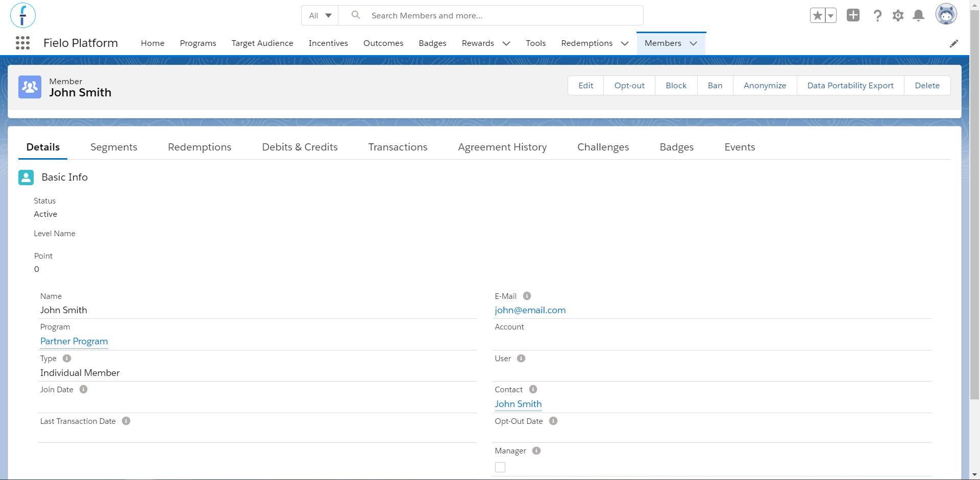This screenshot has height=480, width=980.
Task: Click the Ban member button
Action: click(715, 86)
